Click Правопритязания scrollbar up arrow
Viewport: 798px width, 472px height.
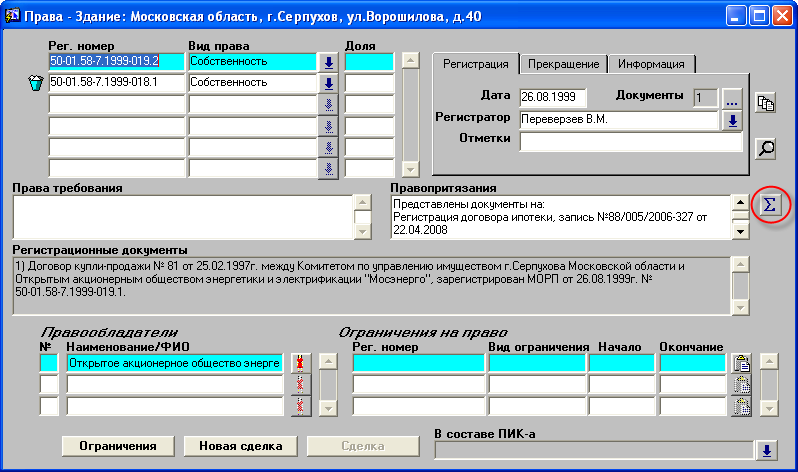740,203
